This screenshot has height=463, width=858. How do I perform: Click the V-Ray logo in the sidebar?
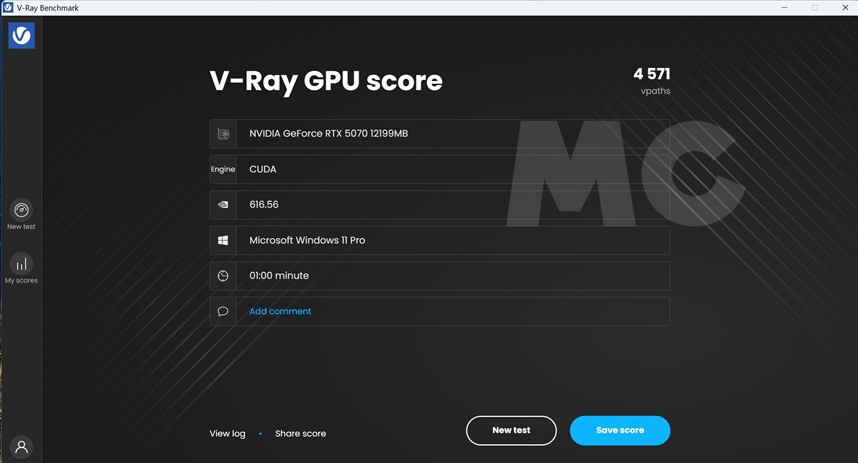coord(21,36)
